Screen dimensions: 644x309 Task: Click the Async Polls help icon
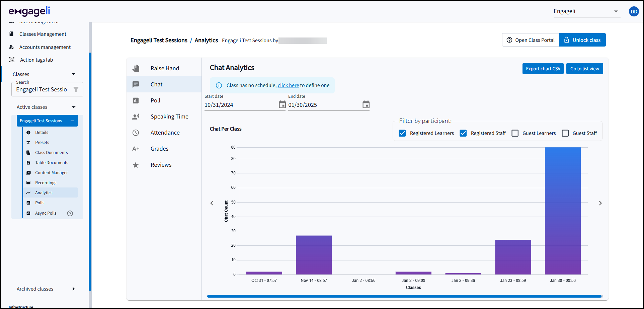70,213
